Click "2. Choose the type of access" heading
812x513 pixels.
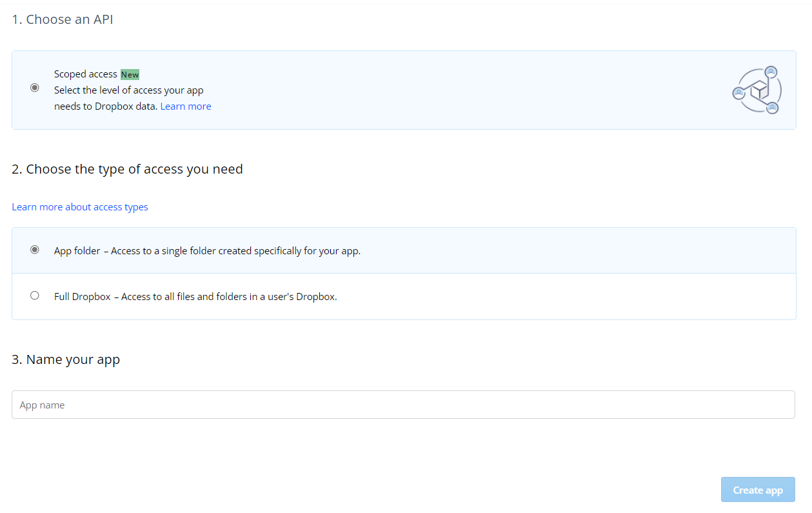[127, 169]
